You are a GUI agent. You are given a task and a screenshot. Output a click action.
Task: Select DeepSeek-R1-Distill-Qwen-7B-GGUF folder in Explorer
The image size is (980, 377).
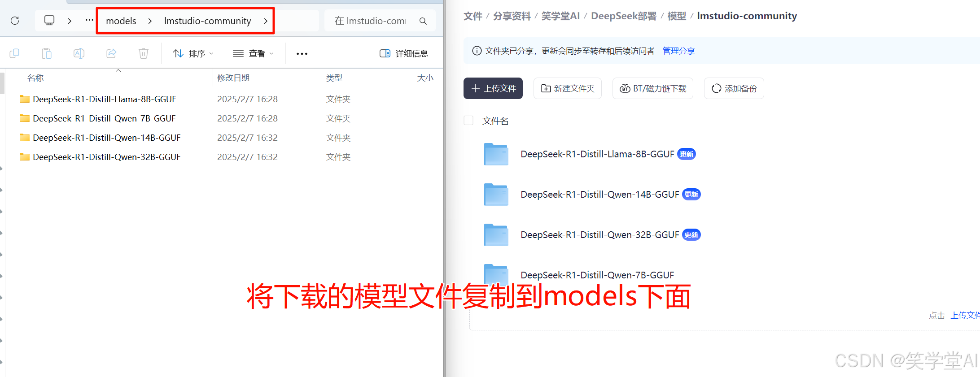[104, 118]
